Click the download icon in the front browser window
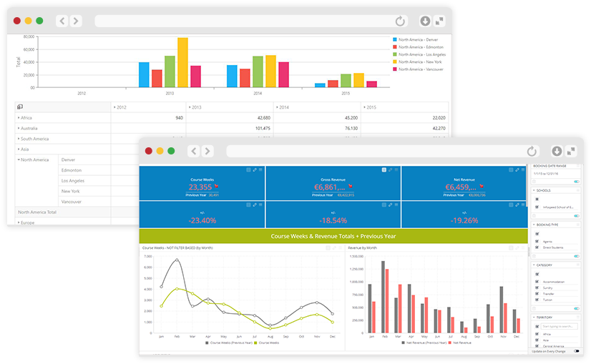The width and height of the screenshot is (591, 364). pos(557,151)
